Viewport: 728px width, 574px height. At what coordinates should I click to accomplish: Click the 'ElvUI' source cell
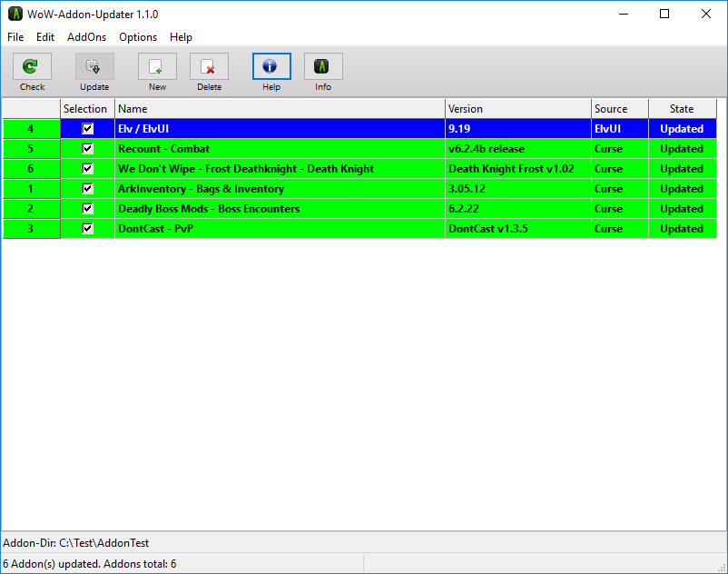pos(620,129)
